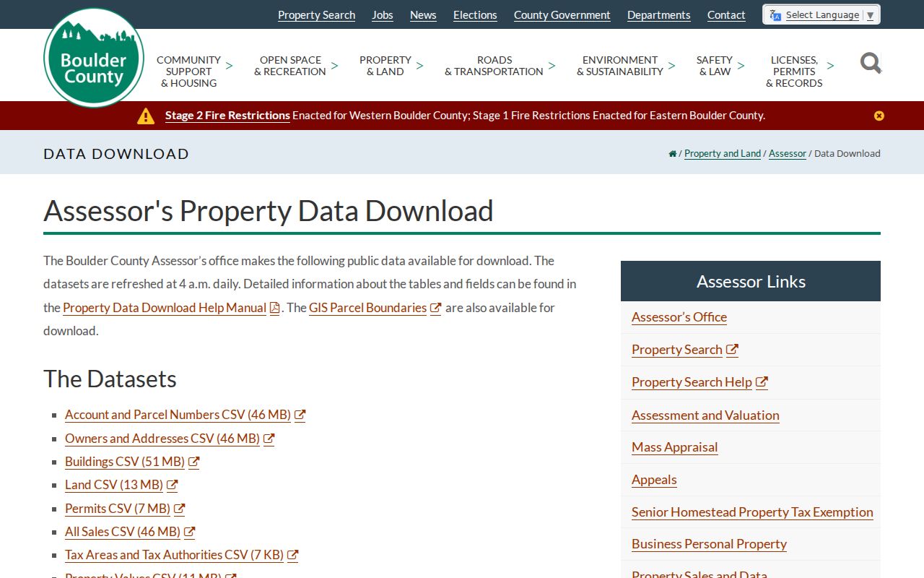Open Property Search in top bar

pyautogui.click(x=316, y=15)
